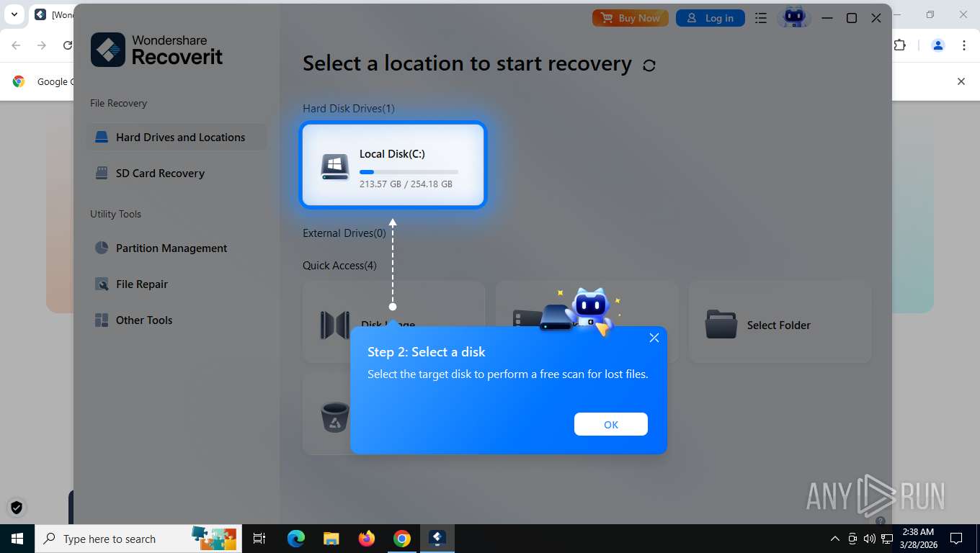
Task: Click the SD card sidebar icon
Action: pyautogui.click(x=102, y=173)
